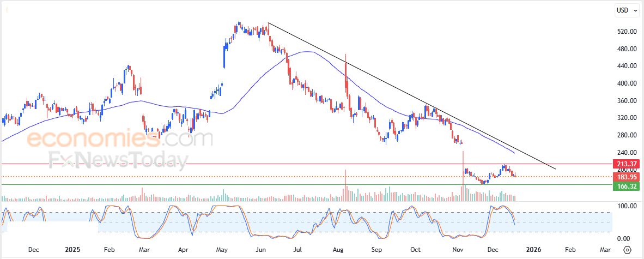Open the USD currency dropdown
The image size is (644, 259).
(624, 10)
